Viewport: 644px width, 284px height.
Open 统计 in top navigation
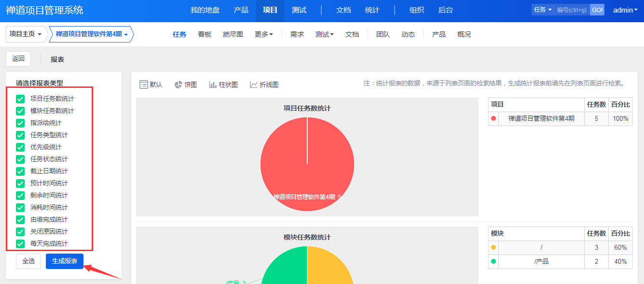point(372,10)
